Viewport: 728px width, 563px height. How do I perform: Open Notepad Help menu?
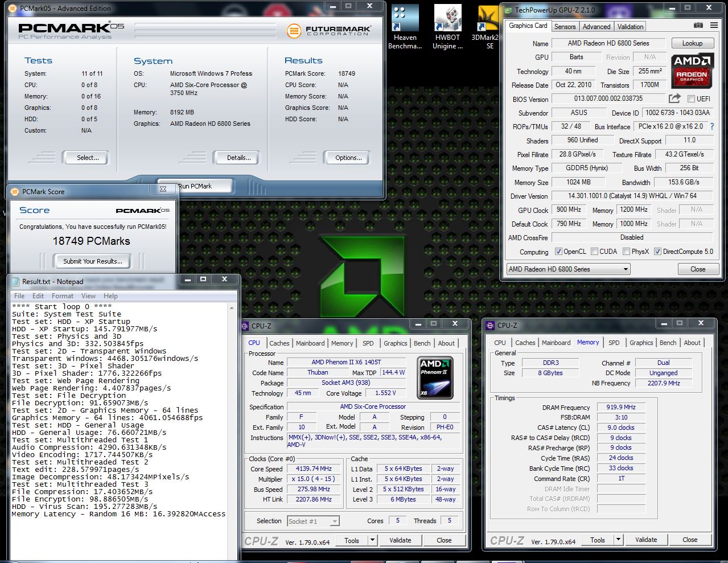[110, 296]
